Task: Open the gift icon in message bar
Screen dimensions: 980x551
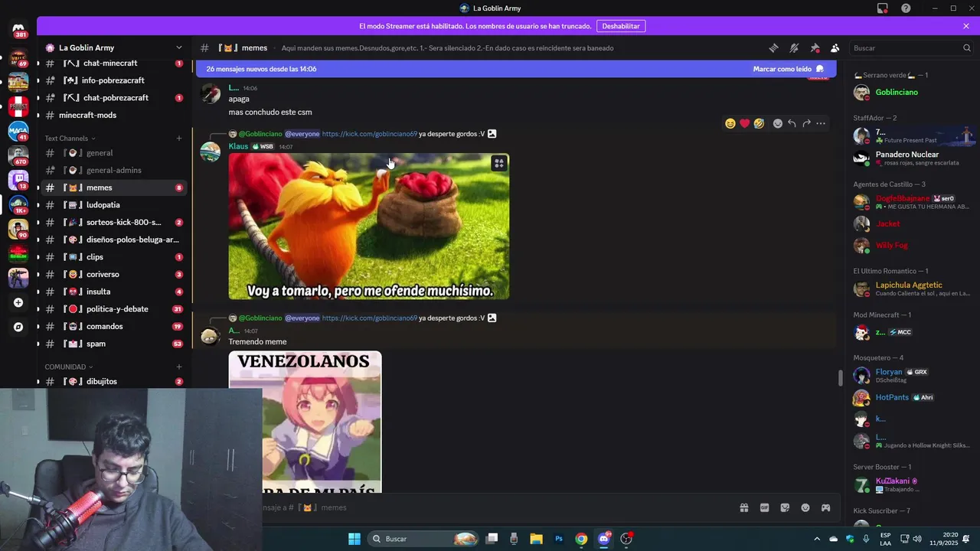Action: pos(743,507)
